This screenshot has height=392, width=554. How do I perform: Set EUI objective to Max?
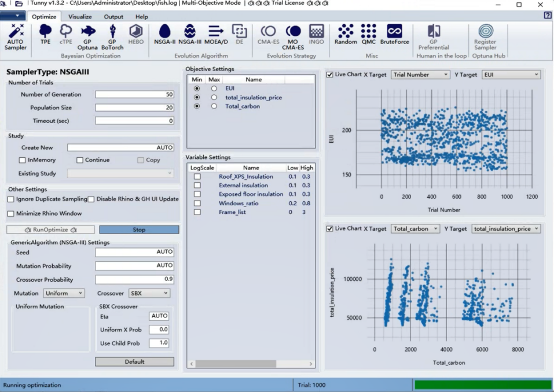pyautogui.click(x=214, y=88)
